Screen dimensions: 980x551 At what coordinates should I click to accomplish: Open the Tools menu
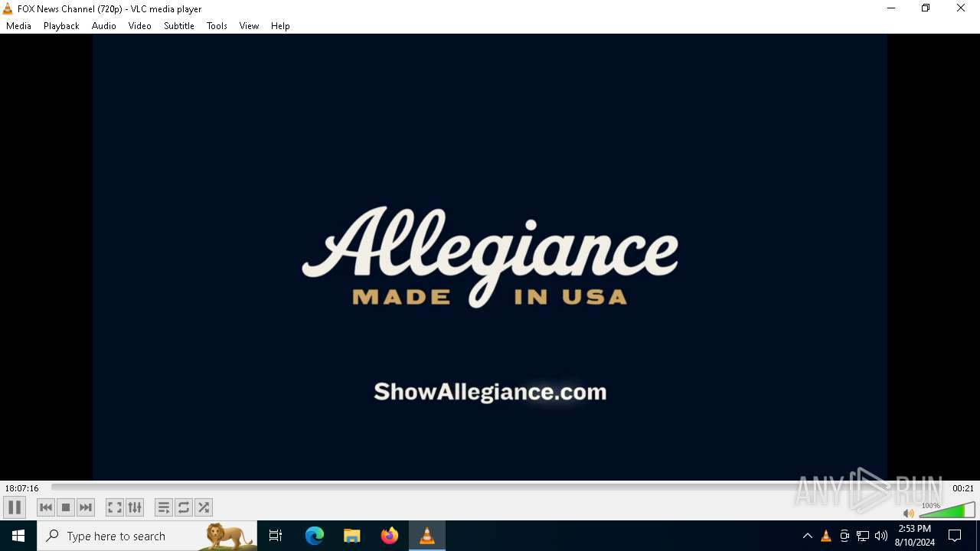tap(217, 26)
